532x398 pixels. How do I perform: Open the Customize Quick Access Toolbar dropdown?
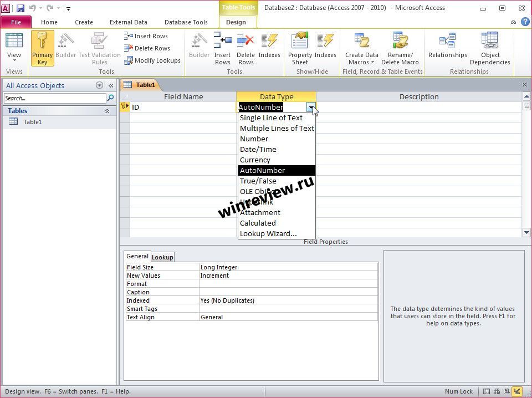pyautogui.click(x=68, y=8)
